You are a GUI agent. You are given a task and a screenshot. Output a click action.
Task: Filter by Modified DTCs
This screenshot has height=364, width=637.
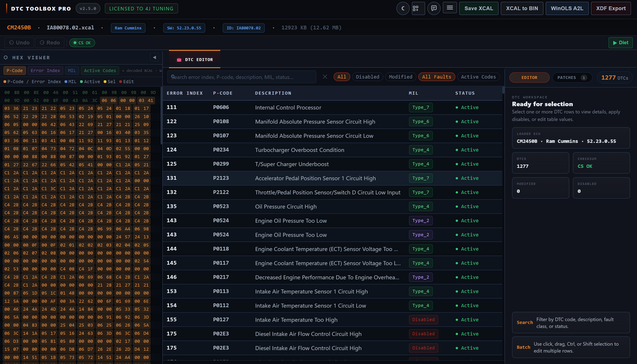coord(400,77)
